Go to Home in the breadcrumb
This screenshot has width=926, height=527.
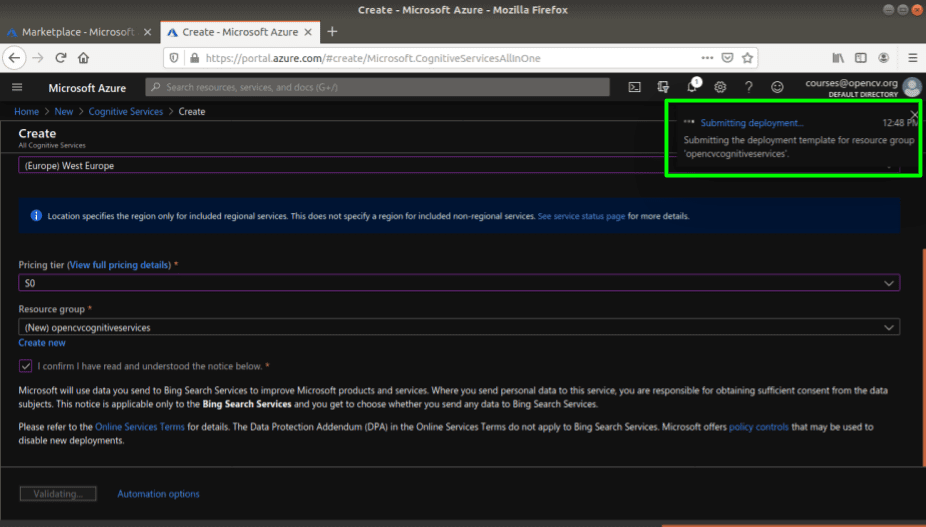tap(27, 112)
